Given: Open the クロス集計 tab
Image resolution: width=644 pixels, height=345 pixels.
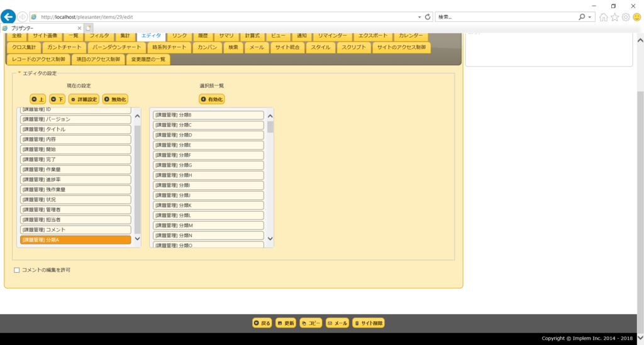Looking at the screenshot, I should 24,48.
